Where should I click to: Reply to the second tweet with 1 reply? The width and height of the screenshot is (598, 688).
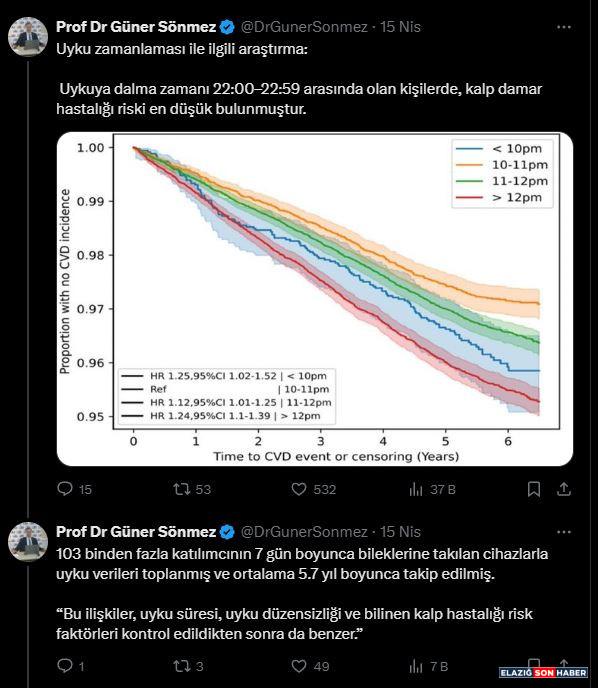point(65,666)
